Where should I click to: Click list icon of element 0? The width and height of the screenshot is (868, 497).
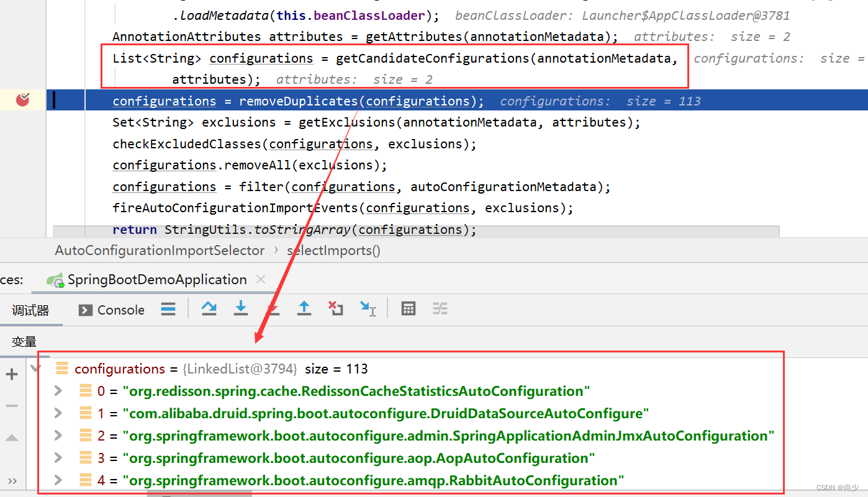click(x=86, y=391)
